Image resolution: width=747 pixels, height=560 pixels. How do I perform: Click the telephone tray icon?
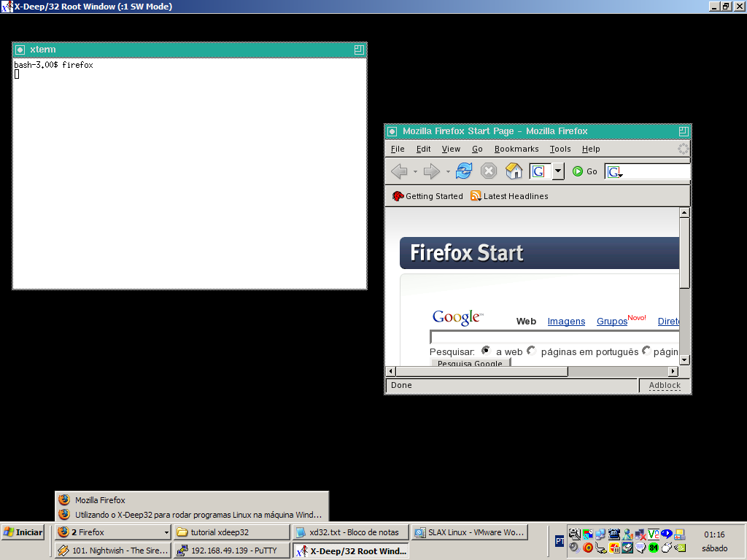(614, 534)
